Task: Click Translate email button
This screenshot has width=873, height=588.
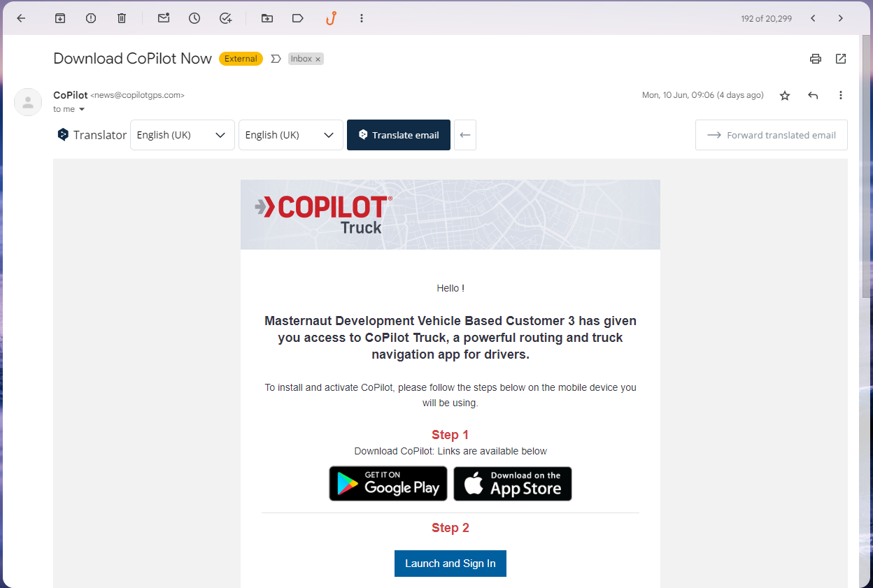Action: (x=399, y=135)
